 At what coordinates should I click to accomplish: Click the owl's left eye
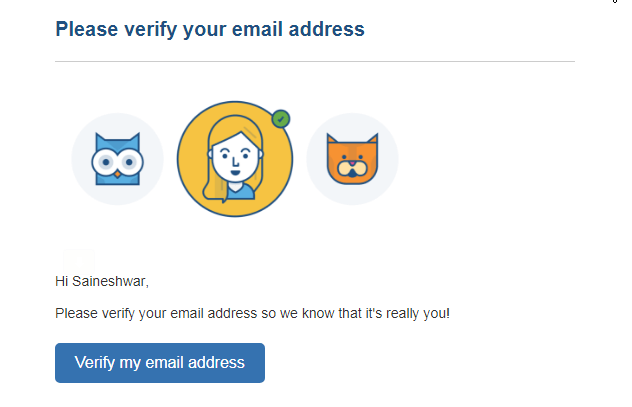point(106,161)
